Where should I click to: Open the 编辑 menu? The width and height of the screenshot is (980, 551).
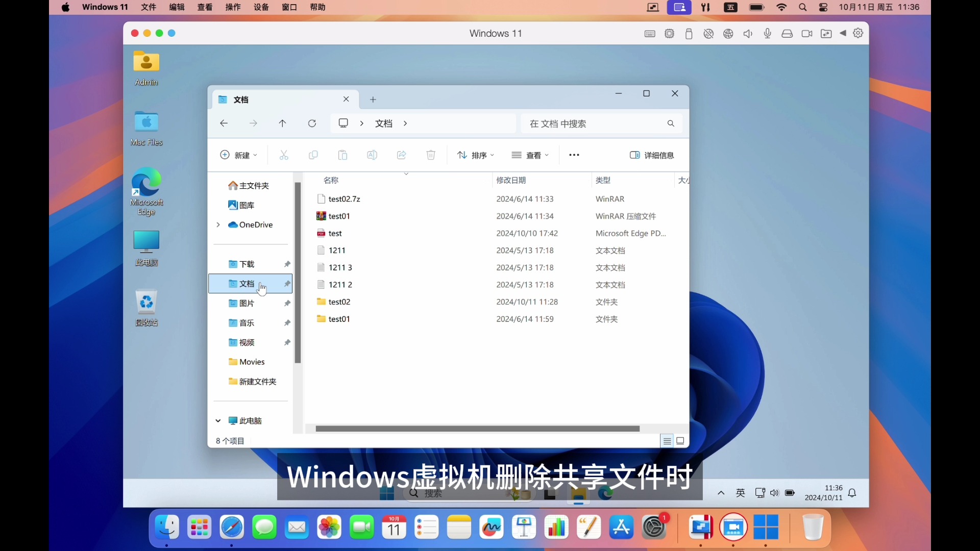(177, 7)
